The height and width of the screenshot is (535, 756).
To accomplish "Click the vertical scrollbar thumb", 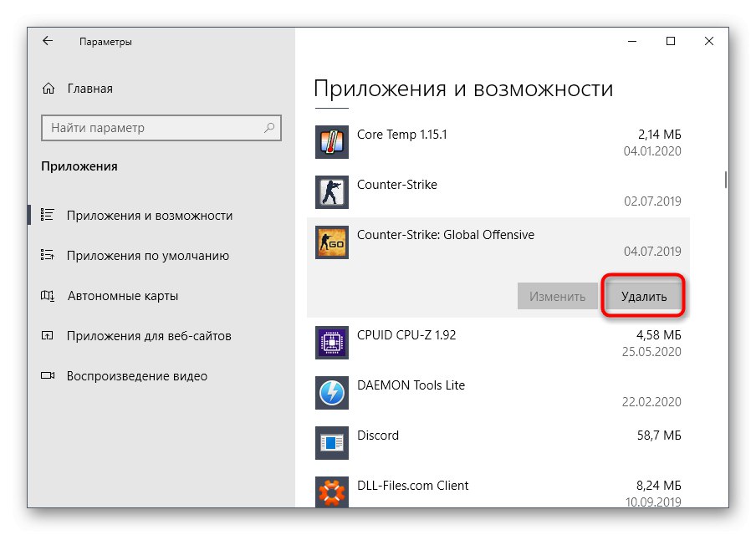I will [726, 180].
